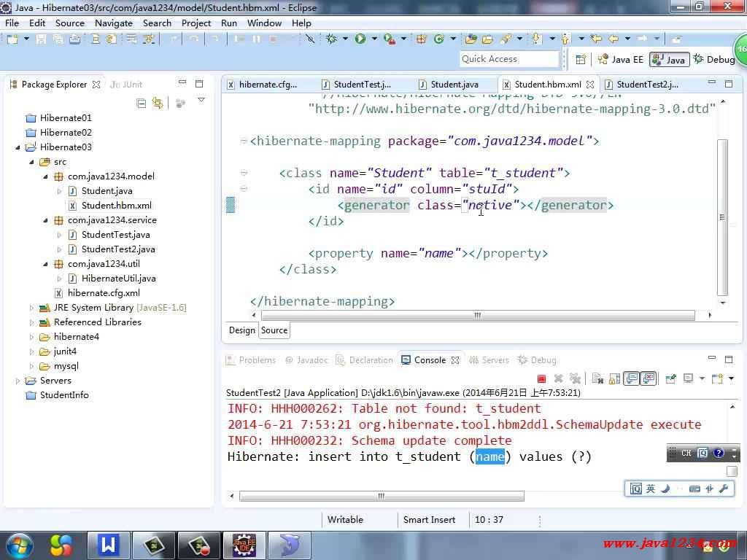
Task: Minimize the editor area panel
Action: pos(712,83)
